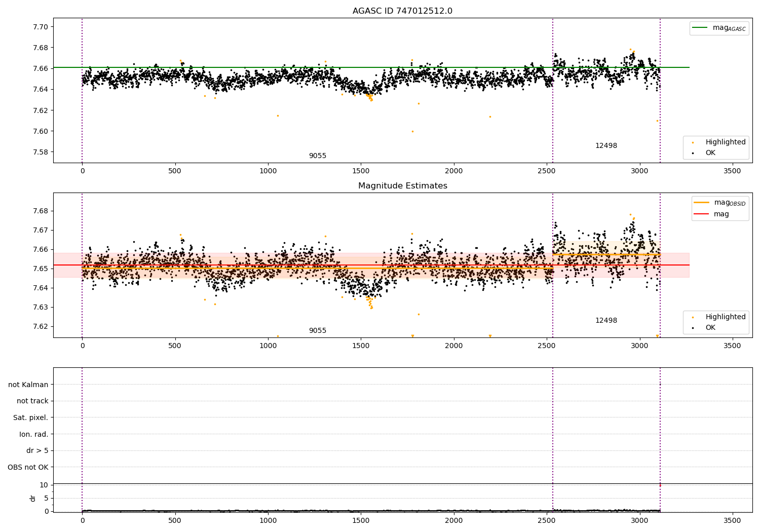Viewport: 760px width, 532px height.
Task: Click the '7.67' y-tick in the middle plot
Action: pos(40,230)
